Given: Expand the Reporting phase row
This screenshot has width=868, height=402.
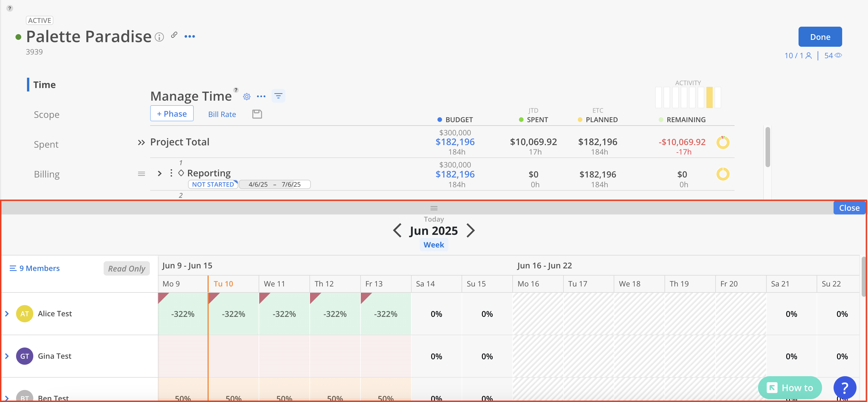Looking at the screenshot, I should 160,173.
